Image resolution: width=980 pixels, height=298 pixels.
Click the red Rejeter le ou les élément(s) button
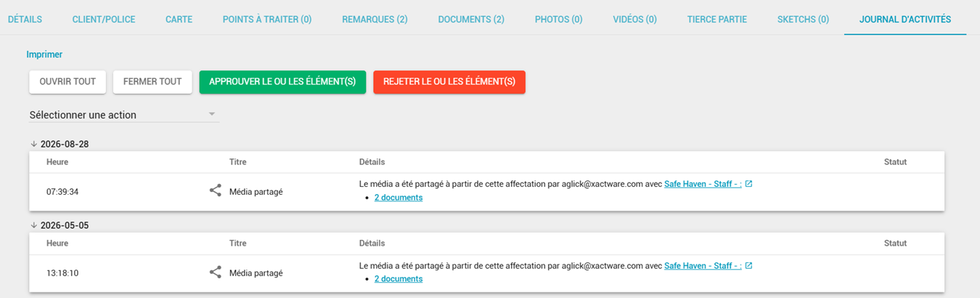click(x=449, y=81)
